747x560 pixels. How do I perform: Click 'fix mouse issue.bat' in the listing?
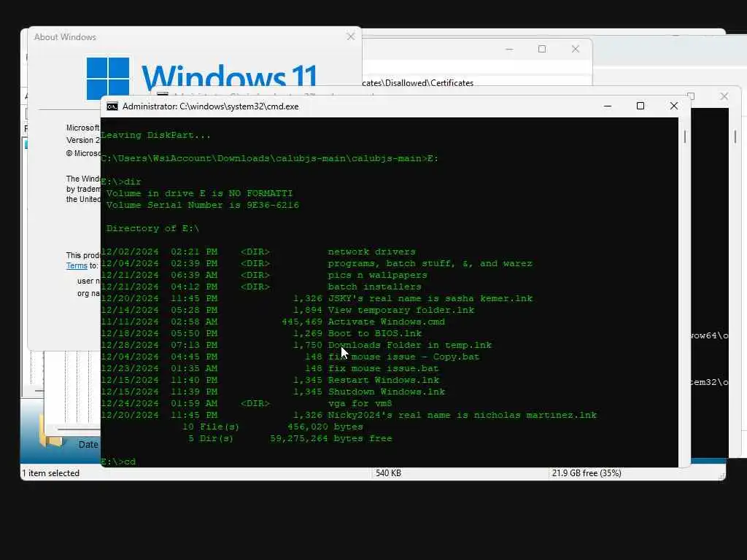coord(384,368)
